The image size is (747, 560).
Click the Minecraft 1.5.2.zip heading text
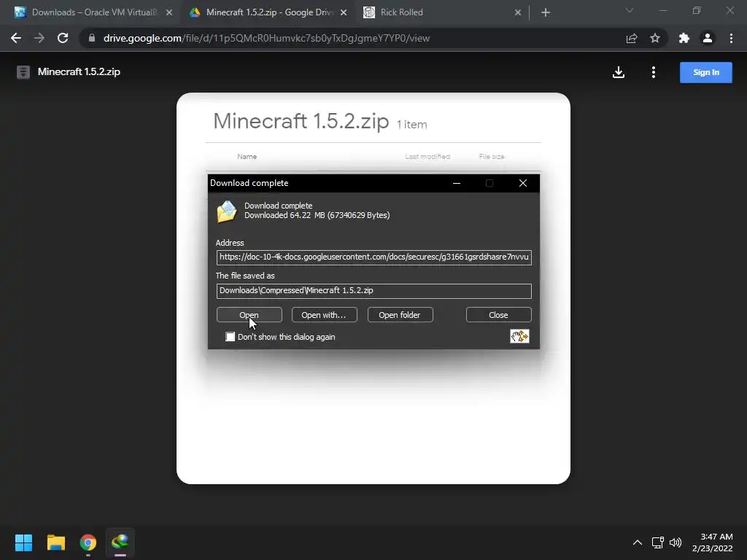tap(301, 121)
